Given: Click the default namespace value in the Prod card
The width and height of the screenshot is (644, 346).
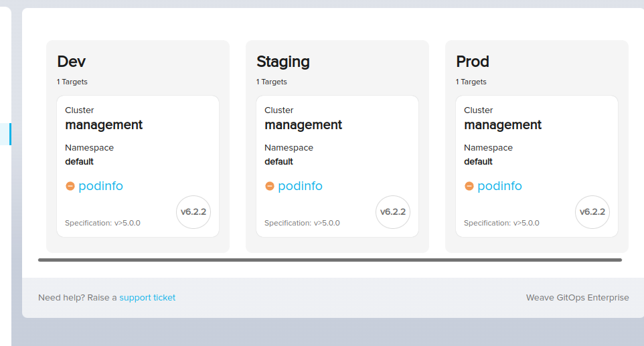Looking at the screenshot, I should tap(478, 162).
